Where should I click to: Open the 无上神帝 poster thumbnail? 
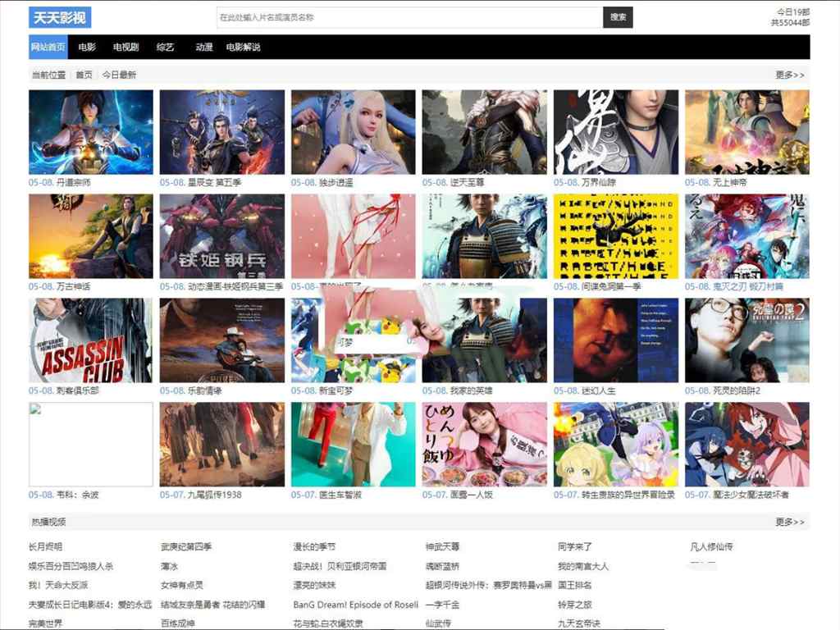click(746, 132)
